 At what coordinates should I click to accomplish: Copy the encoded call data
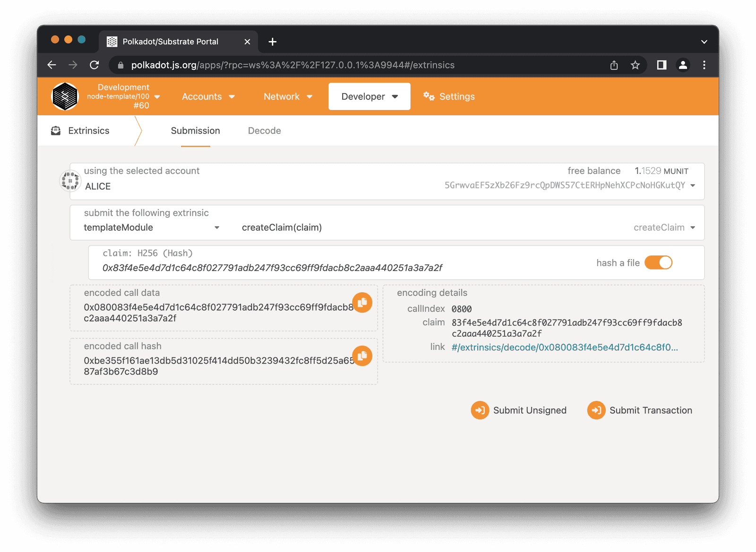[362, 302]
